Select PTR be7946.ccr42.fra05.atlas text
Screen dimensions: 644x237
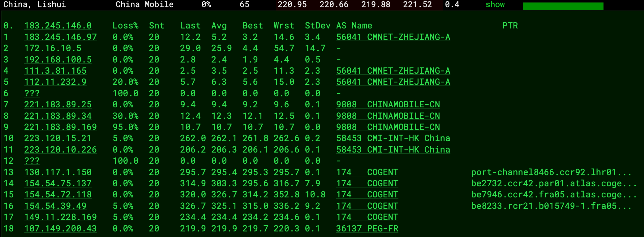click(554, 195)
